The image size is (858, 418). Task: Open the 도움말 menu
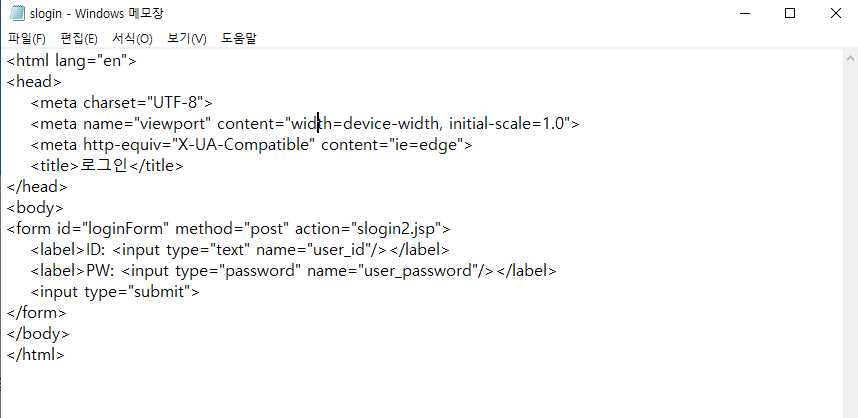(x=239, y=38)
